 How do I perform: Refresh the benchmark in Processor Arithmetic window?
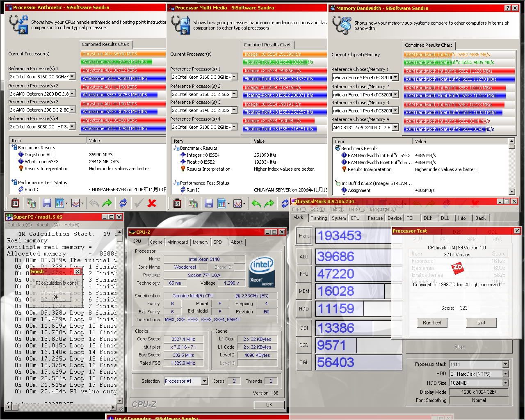tap(123, 203)
